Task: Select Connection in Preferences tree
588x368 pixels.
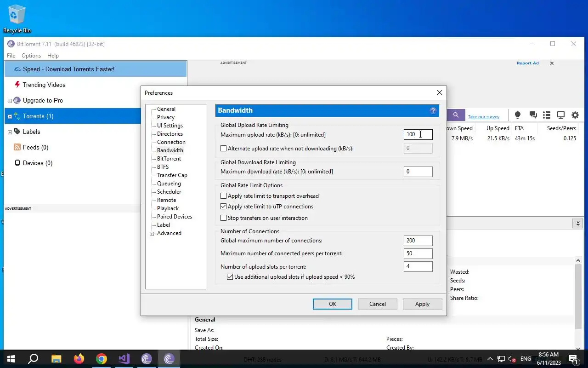Action: coord(171,142)
